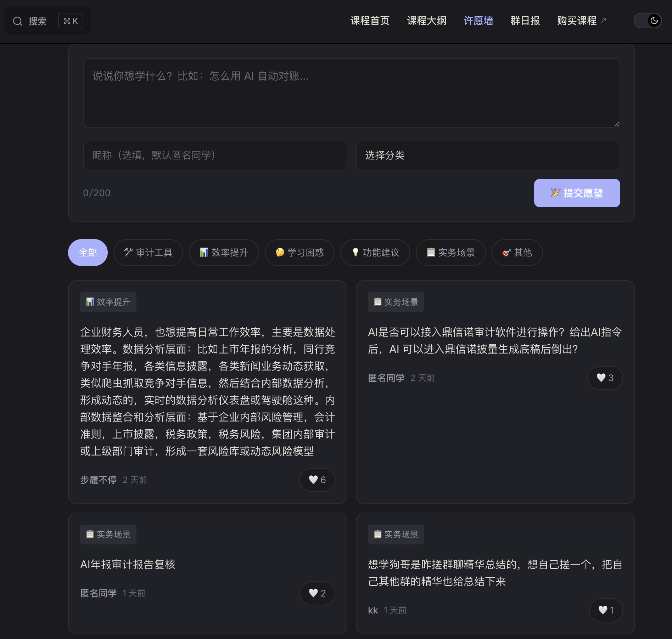Screen dimensions: 672x639
Task: Like the AI年报审计报告复核 wish
Action: 317,593
